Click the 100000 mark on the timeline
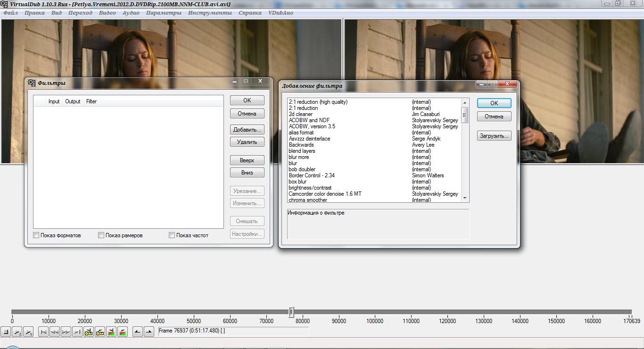Viewport: 644px width, 349px height. (375, 321)
